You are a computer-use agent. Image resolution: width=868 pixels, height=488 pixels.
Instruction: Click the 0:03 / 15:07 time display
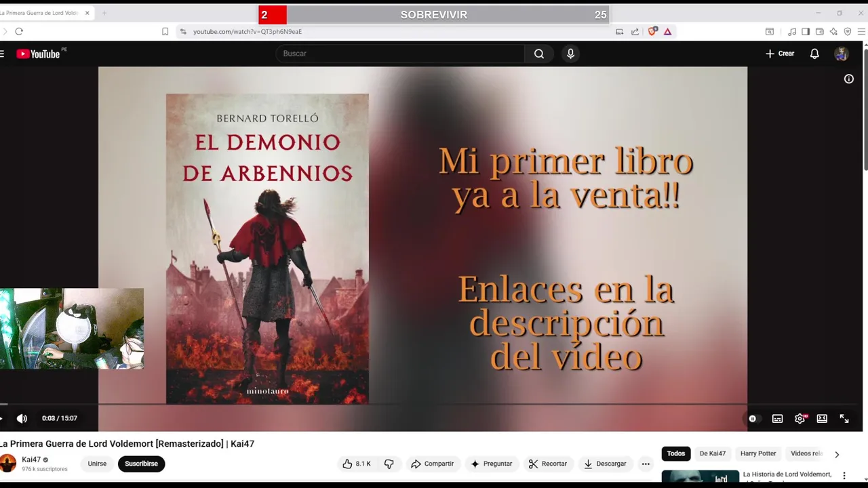coord(60,418)
